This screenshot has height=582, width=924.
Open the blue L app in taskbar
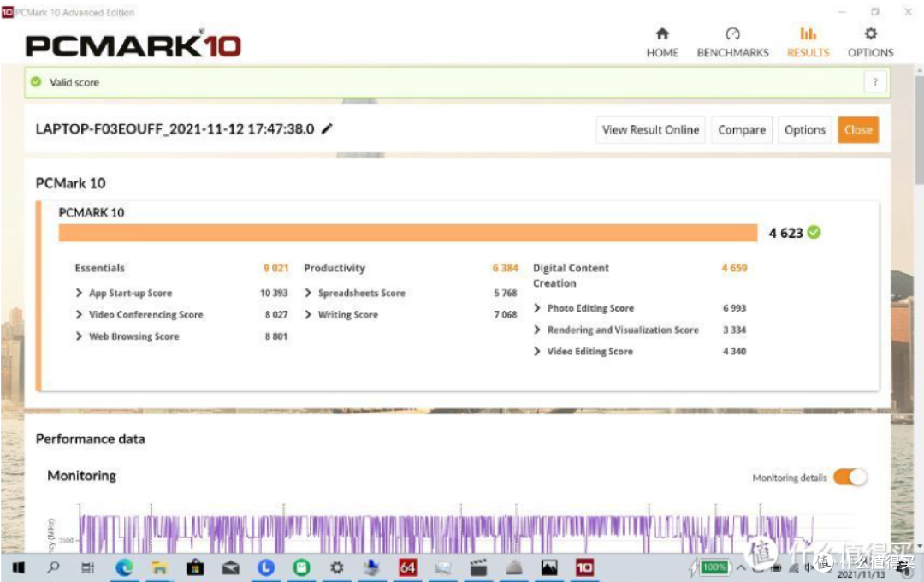(x=266, y=567)
